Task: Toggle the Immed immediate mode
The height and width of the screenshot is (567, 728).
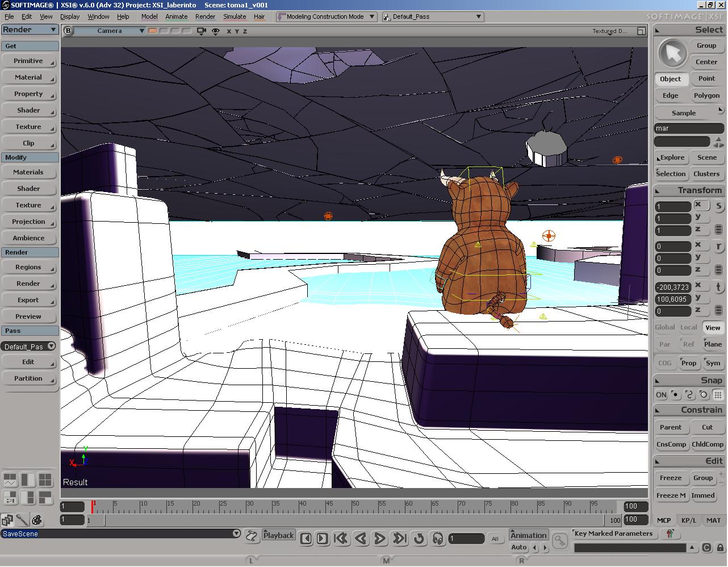Action: (x=703, y=495)
